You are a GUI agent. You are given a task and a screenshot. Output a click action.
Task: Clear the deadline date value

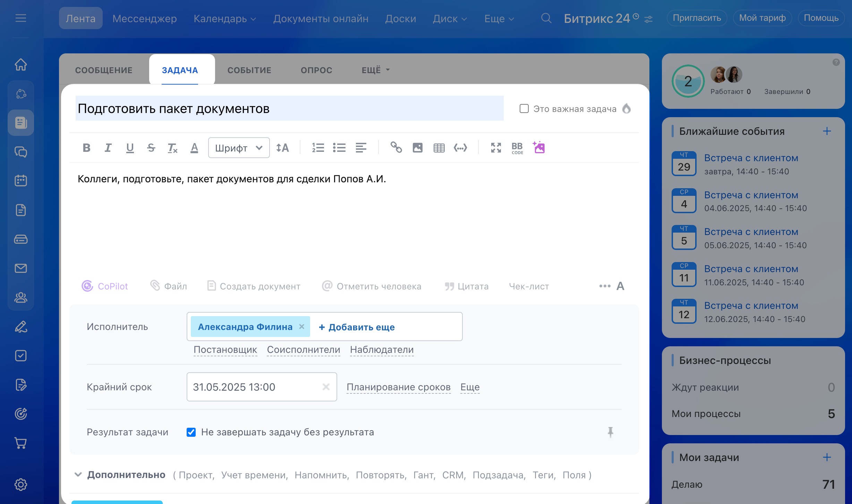point(326,387)
